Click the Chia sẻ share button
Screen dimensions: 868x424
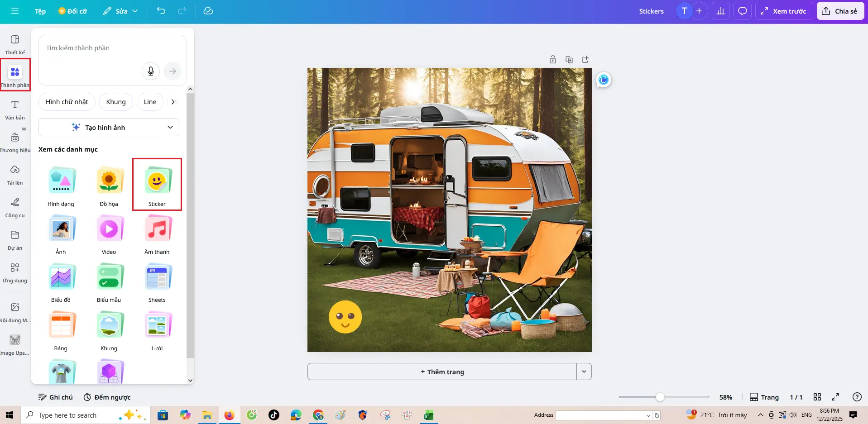840,11
